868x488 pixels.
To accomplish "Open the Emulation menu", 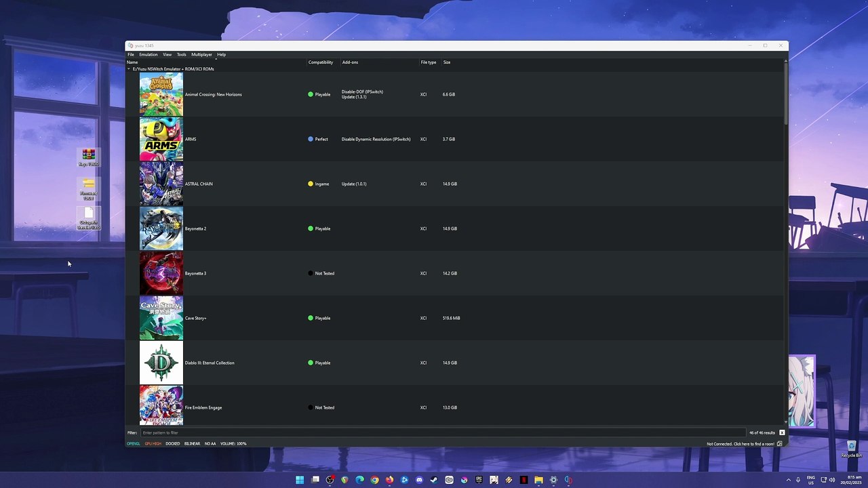I will (149, 54).
